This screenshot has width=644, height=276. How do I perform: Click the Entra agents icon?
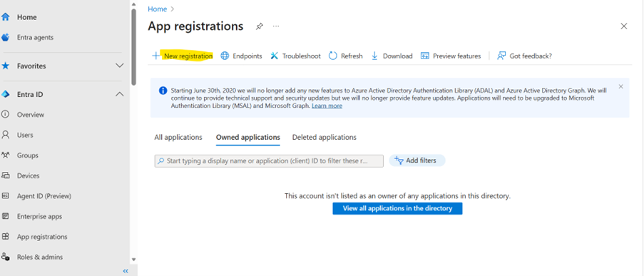[x=5, y=37]
